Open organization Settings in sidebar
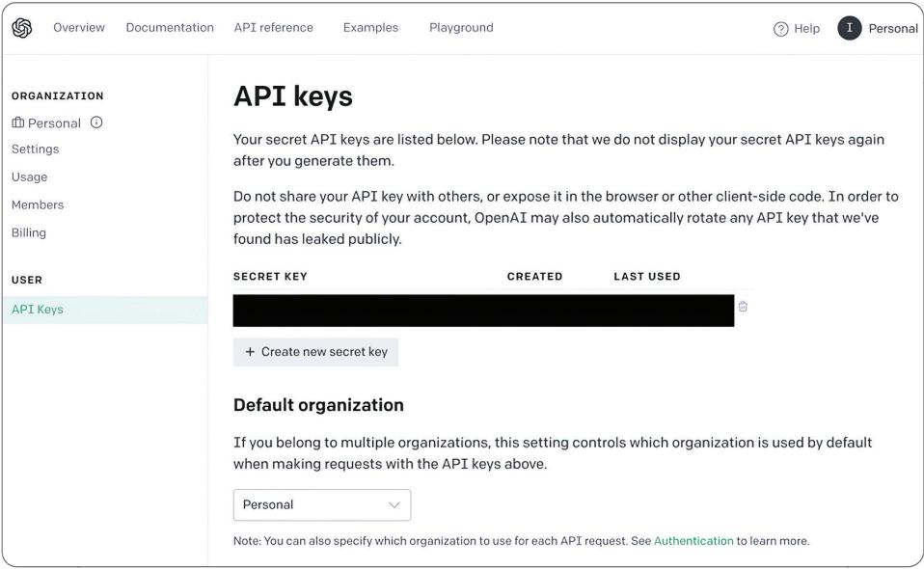 click(x=36, y=149)
